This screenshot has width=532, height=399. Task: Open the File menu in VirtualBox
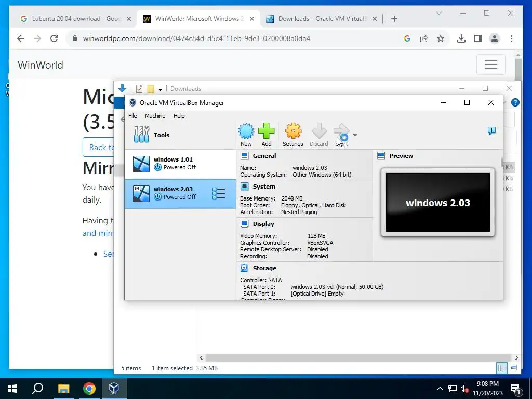pos(132,116)
